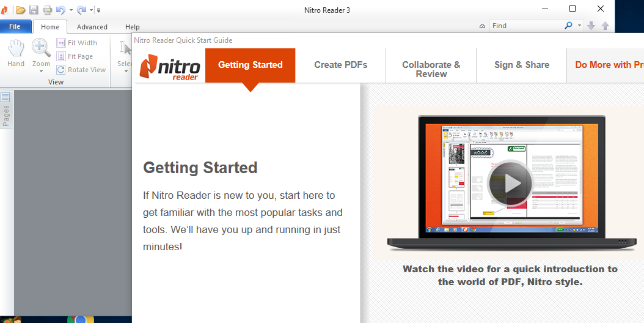This screenshot has height=323, width=644.
Task: Play the introduction video
Action: 510,184
